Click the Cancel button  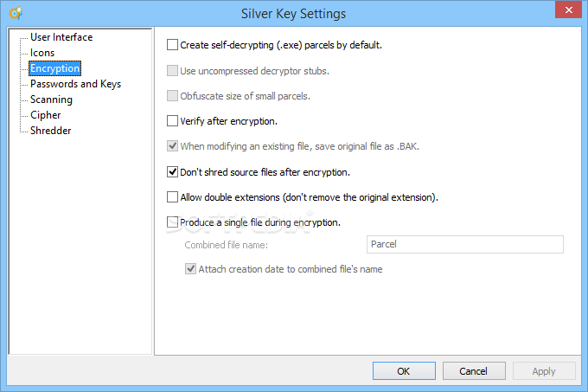click(474, 371)
